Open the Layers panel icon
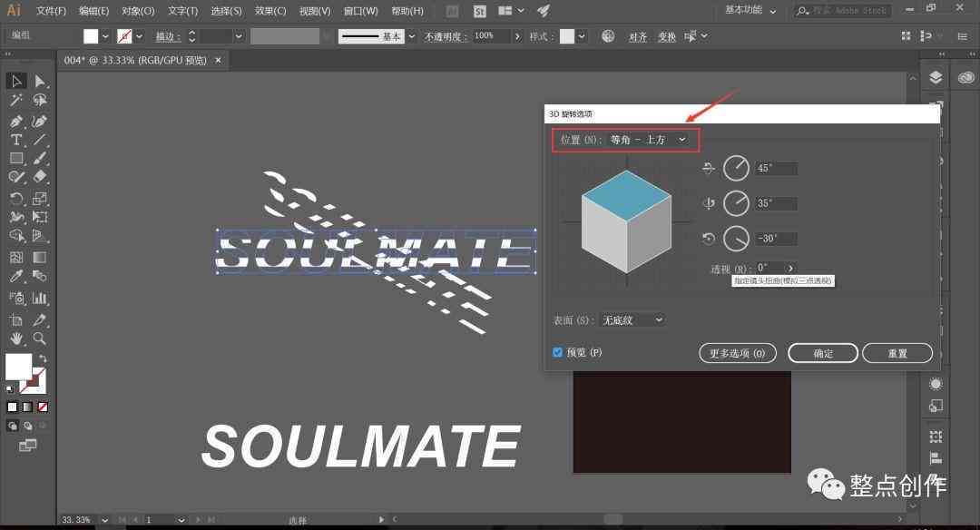 [936, 77]
